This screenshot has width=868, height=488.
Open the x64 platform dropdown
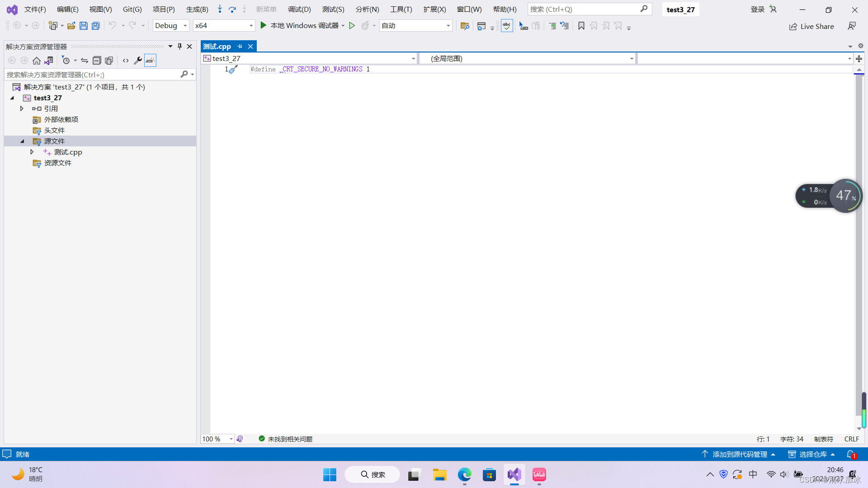224,26
